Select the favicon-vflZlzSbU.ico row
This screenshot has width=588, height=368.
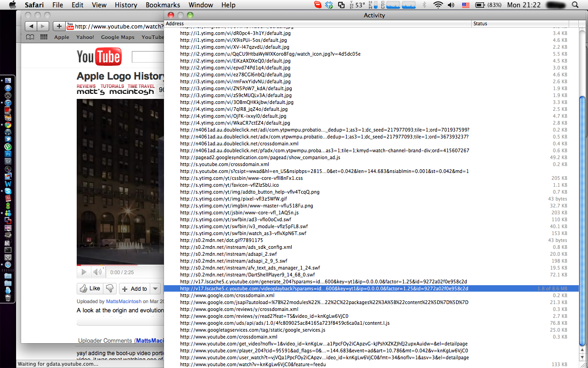pos(372,185)
